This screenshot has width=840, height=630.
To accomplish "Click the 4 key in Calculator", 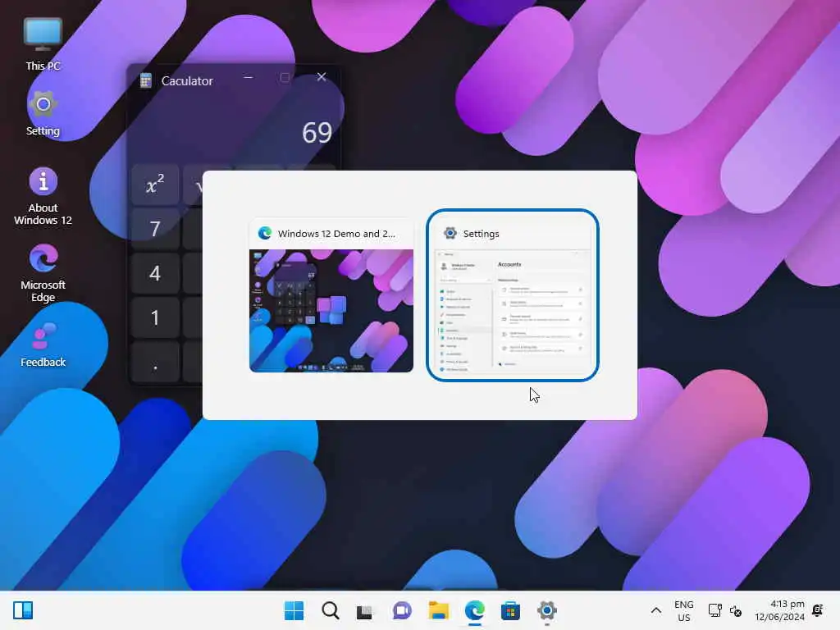I will tap(155, 274).
